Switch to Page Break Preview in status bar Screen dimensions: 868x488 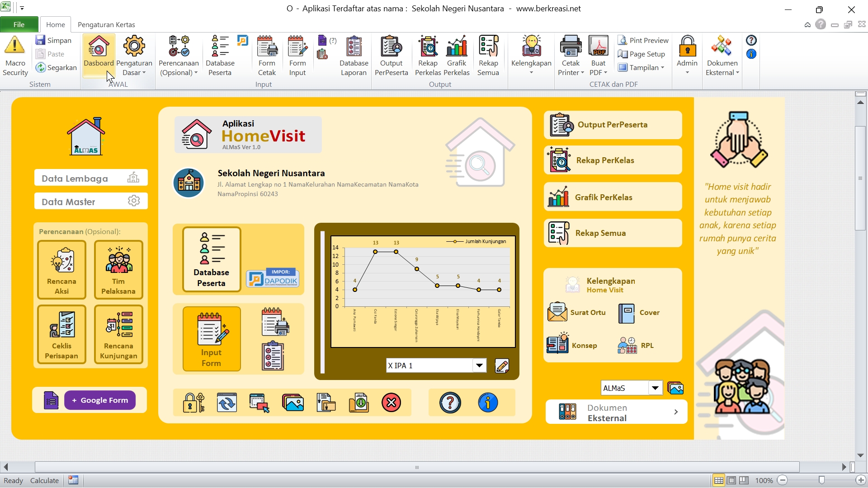pos(744,480)
